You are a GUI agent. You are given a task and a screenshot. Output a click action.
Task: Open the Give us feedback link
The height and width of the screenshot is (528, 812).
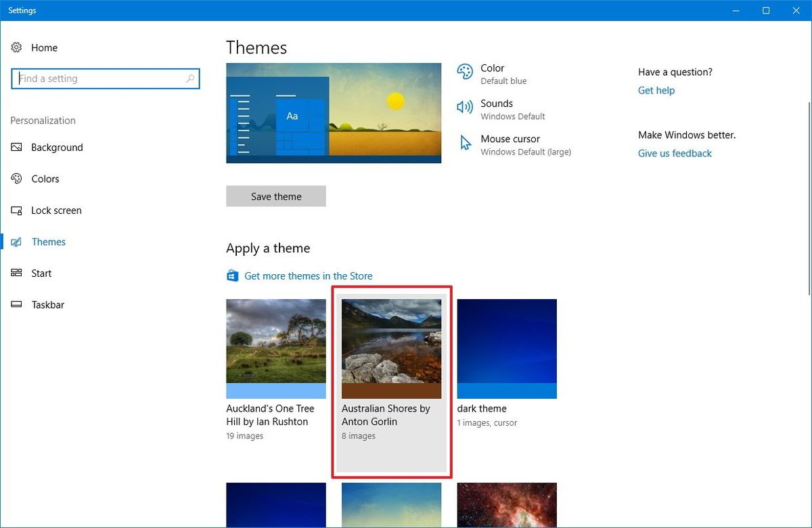pos(674,153)
